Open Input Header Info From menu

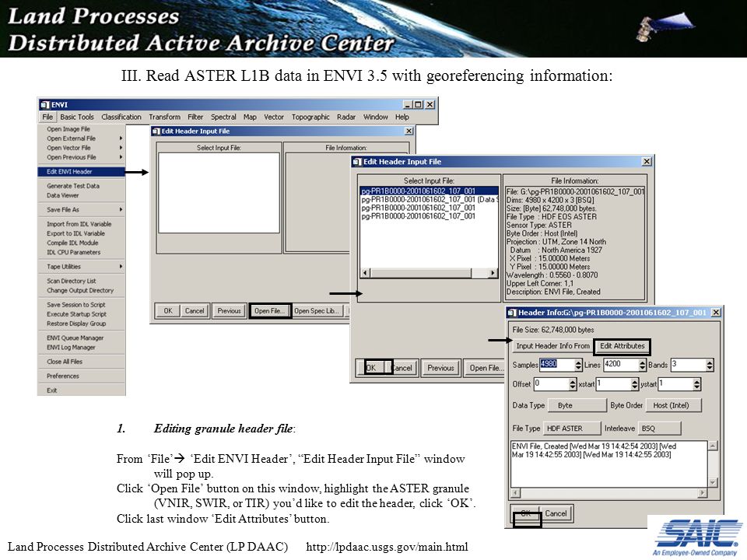point(552,346)
